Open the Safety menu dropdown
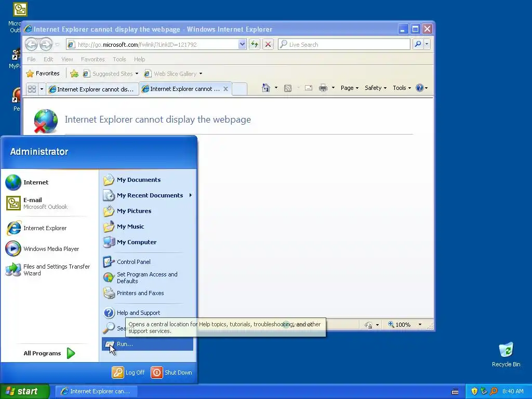Screen dimensions: 532x399 (x=375, y=88)
